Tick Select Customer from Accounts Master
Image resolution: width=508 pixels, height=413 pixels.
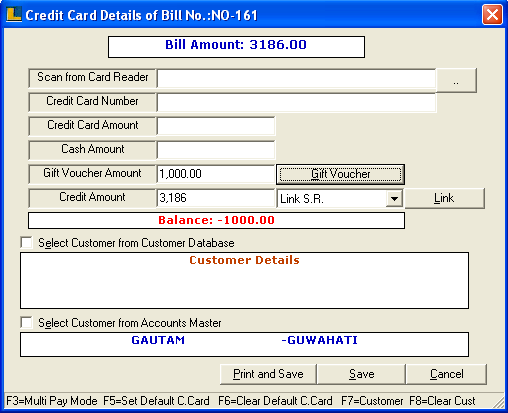(26, 322)
